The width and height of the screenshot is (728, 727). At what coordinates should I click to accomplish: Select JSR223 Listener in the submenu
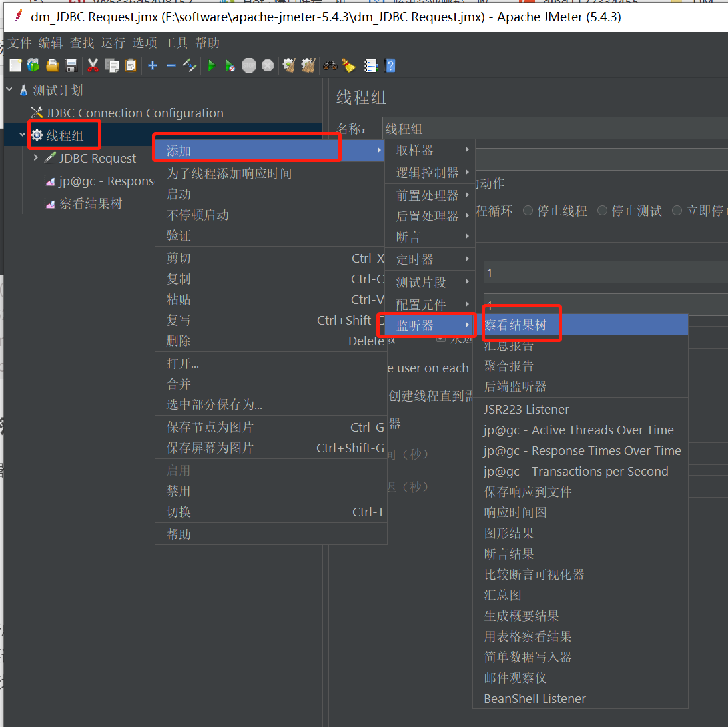[x=580, y=409]
